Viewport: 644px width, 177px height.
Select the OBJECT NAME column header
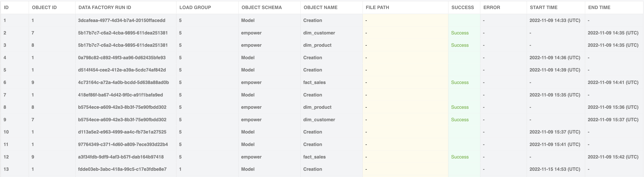coord(320,8)
